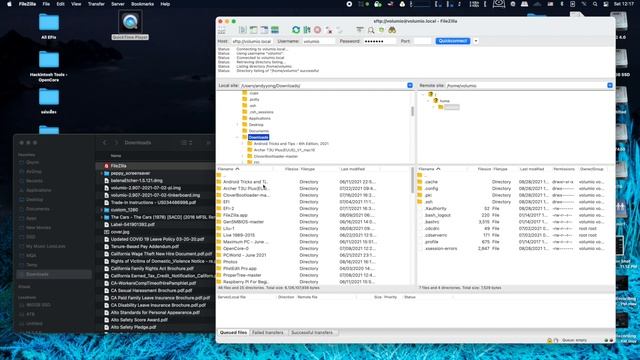Open the Server menu
The height and width of the screenshot is (360, 640).
click(x=118, y=4)
